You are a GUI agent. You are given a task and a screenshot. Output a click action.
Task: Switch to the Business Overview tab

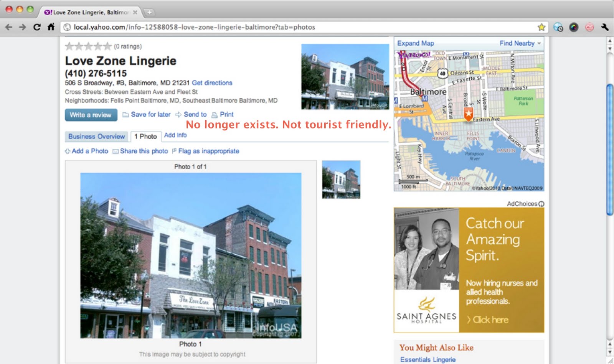pyautogui.click(x=97, y=137)
